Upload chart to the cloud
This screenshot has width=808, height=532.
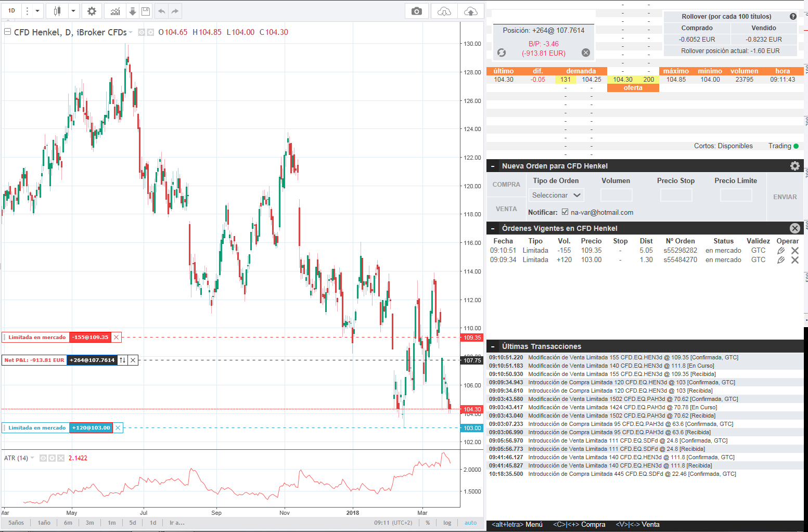[x=470, y=11]
